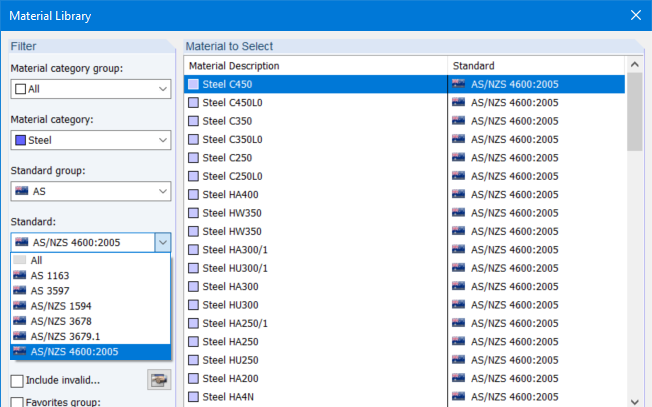652x407 pixels.
Task: Open the Material category Steel dropdown
Action: pos(91,140)
